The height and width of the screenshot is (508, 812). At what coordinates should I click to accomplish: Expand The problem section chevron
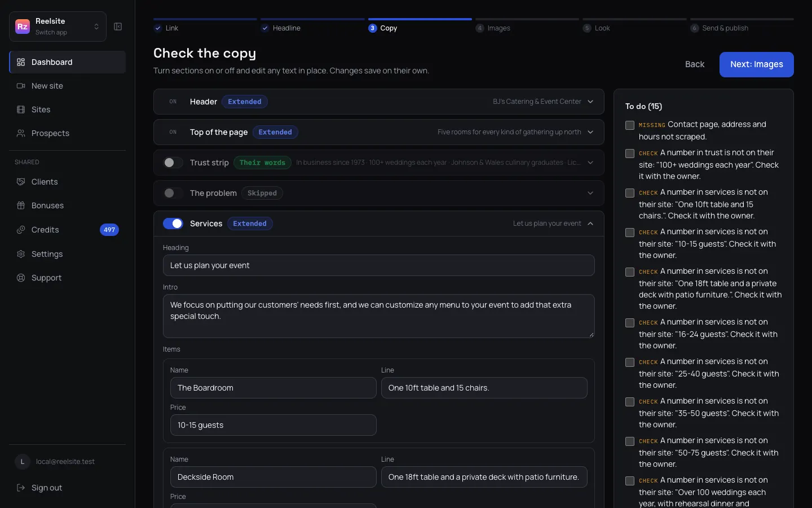coord(590,193)
